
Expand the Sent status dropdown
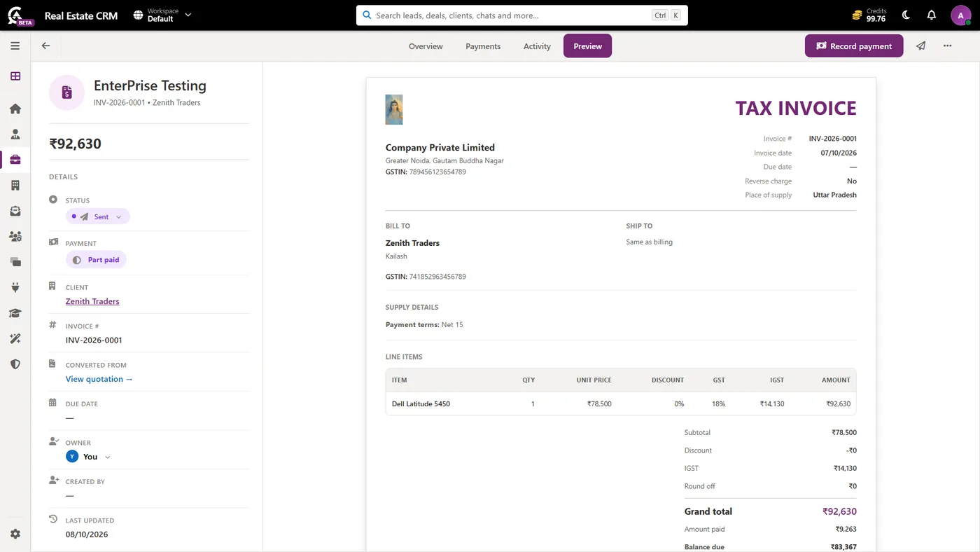pos(98,216)
